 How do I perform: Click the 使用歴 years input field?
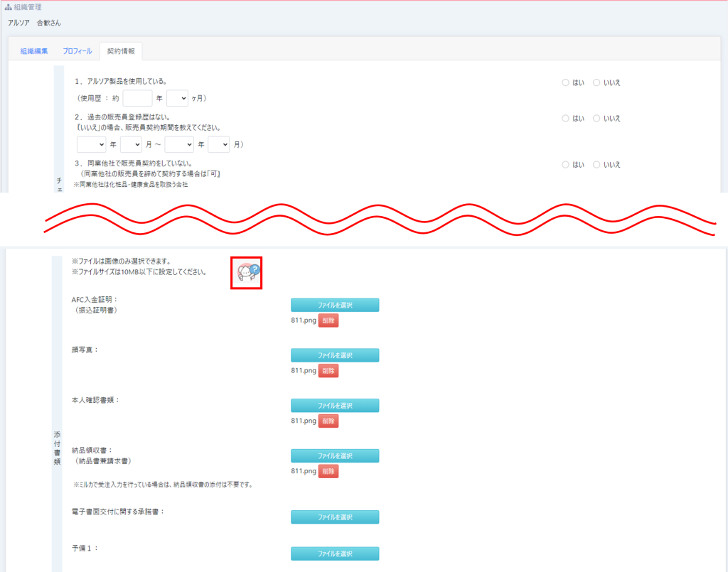[137, 98]
